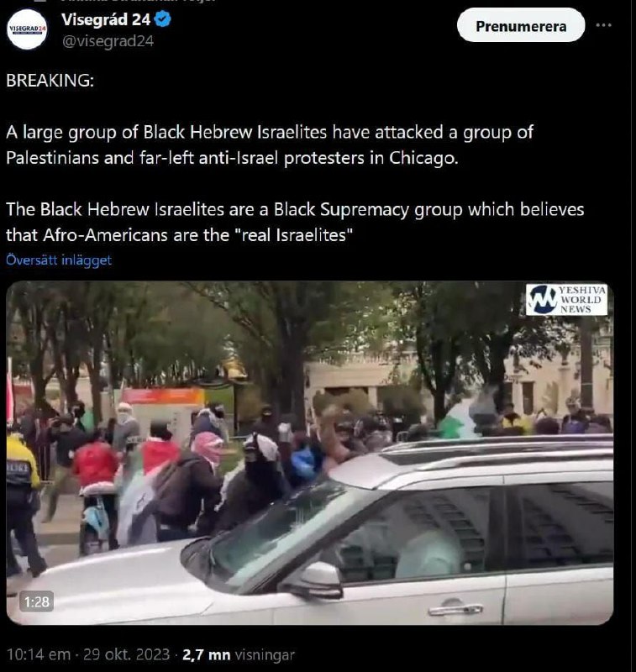
Task: Click the 1:28 video duration badge
Action: click(x=37, y=601)
